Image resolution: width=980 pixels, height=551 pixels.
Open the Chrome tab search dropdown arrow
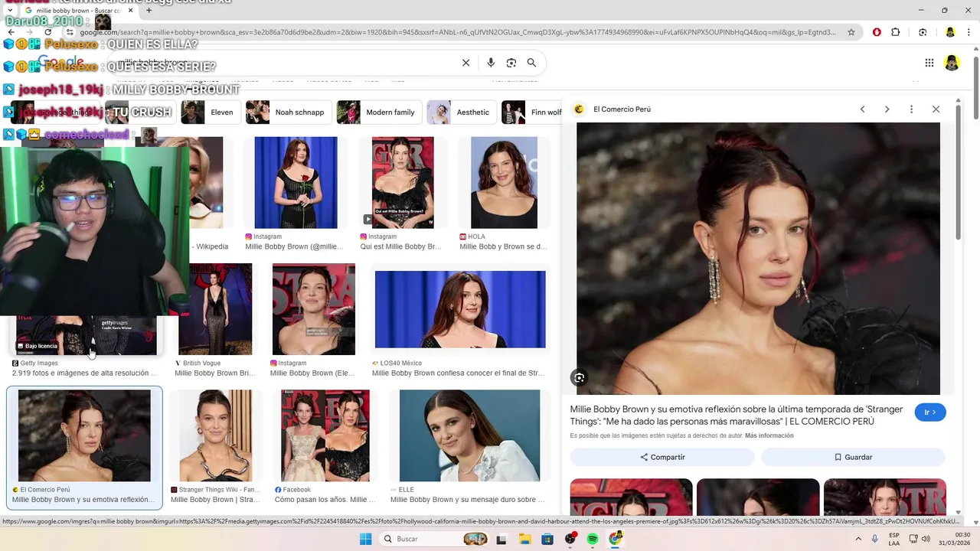pyautogui.click(x=9, y=11)
